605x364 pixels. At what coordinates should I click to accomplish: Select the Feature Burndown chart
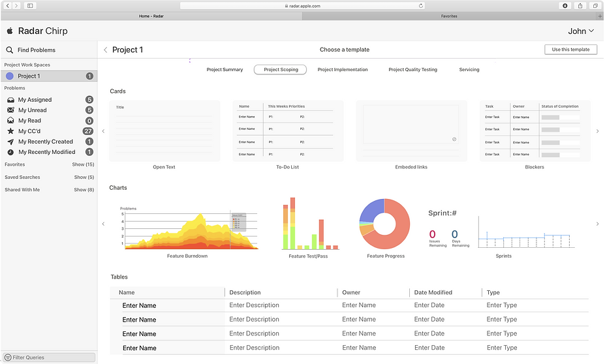[x=189, y=228]
